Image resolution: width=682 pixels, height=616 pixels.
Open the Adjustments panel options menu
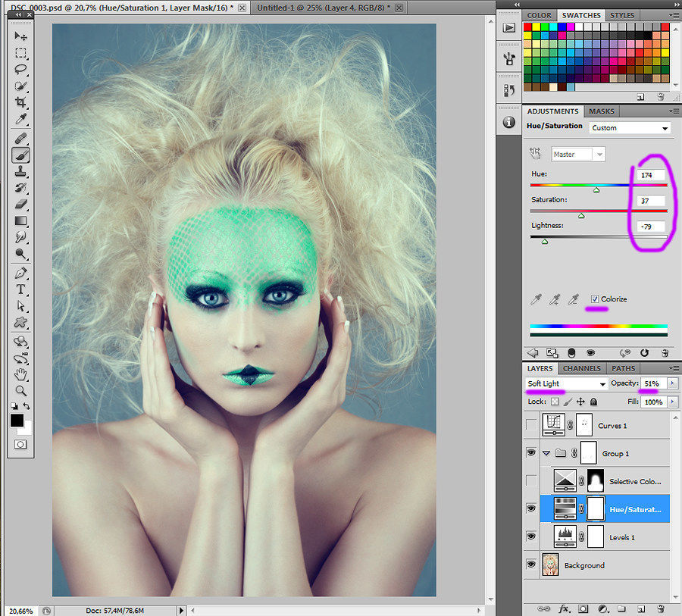[674, 111]
